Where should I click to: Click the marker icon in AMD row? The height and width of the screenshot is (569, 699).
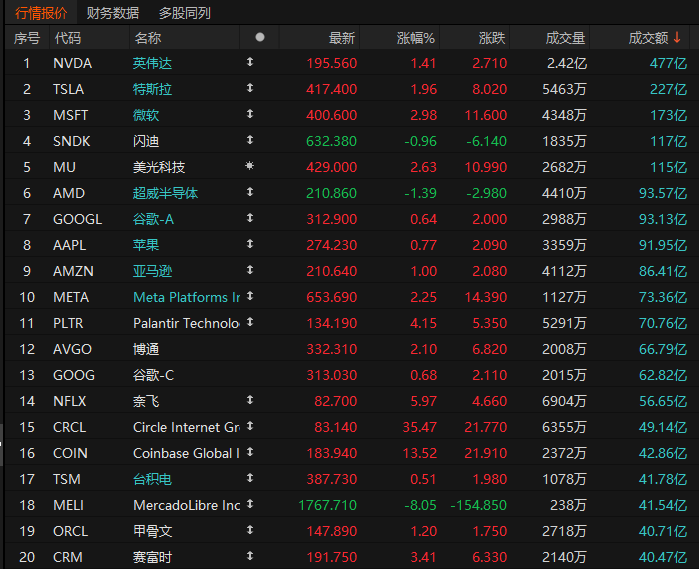point(250,192)
